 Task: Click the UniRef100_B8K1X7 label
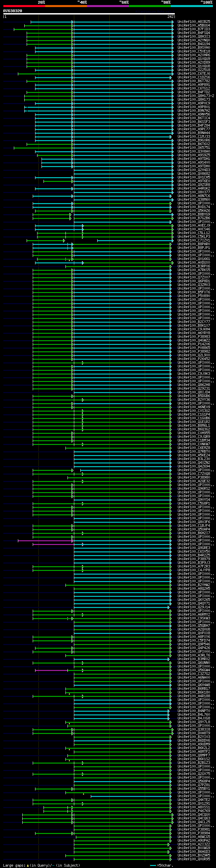click(x=194, y=325)
